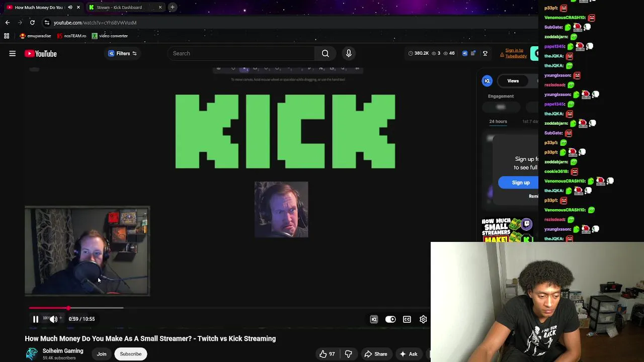Screen dimensions: 644x362
Task: Like the video with the thumbs up
Action: click(x=327, y=354)
